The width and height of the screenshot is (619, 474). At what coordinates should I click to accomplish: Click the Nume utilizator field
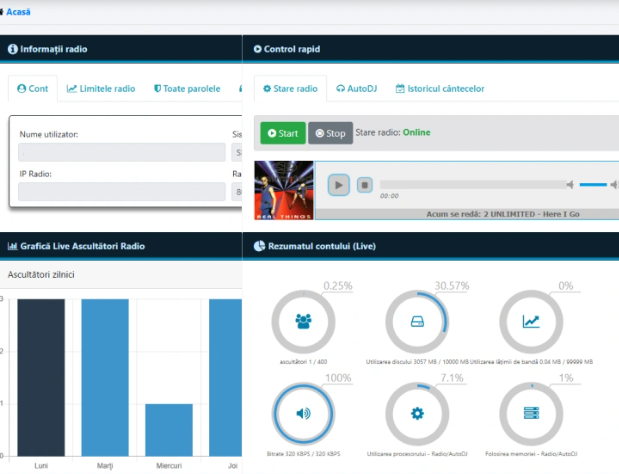(x=122, y=152)
